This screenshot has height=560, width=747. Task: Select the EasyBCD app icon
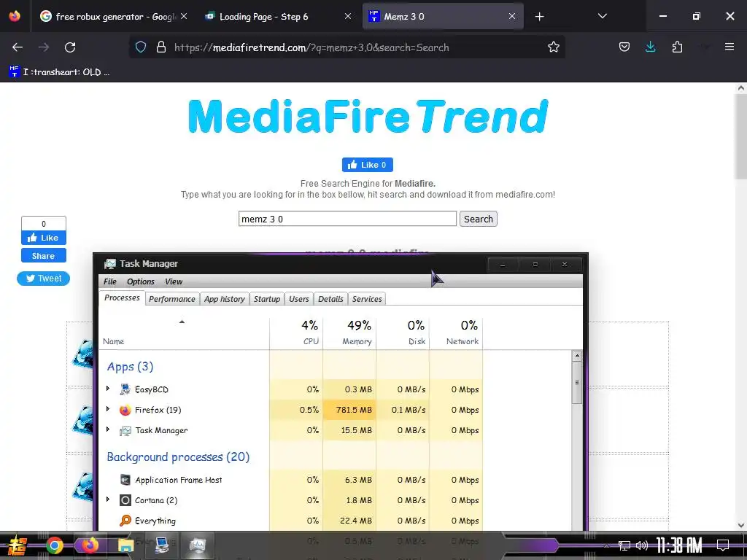[125, 389]
